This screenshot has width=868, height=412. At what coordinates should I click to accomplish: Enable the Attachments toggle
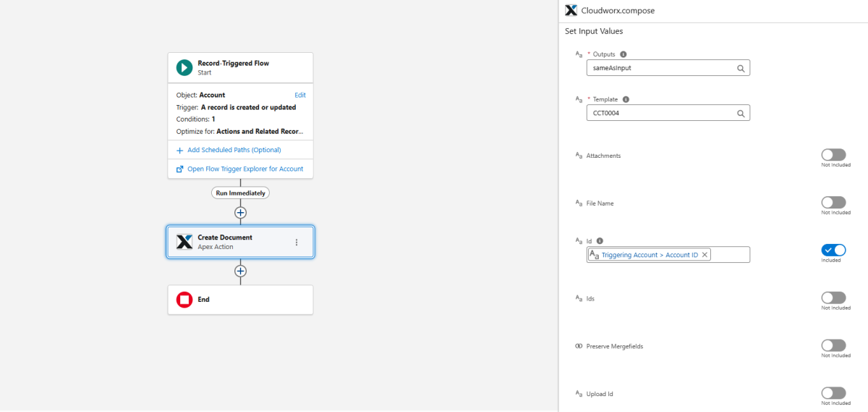coord(833,155)
